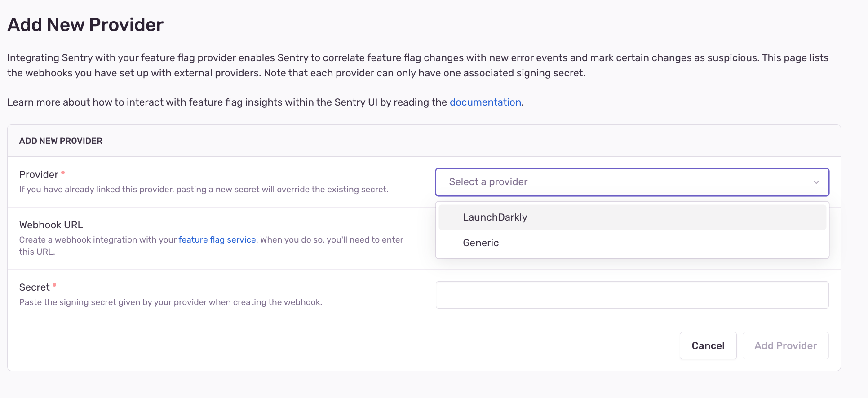The image size is (868, 398).
Task: Click the Integrating Sentry intro paragraph
Action: click(x=418, y=65)
